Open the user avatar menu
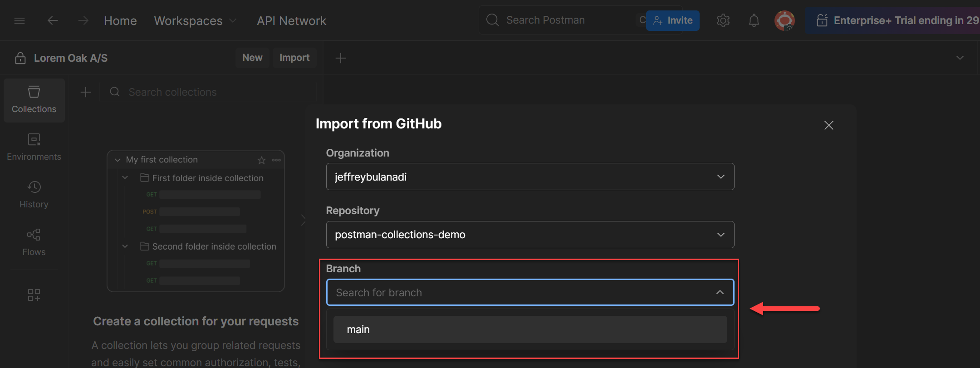Screen dimensions: 980x368 tap(784, 20)
